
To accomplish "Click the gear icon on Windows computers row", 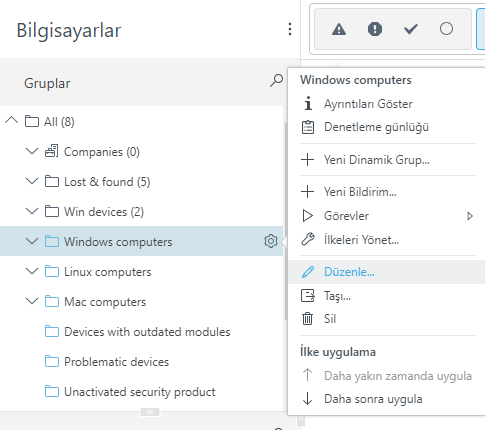I will 271,241.
